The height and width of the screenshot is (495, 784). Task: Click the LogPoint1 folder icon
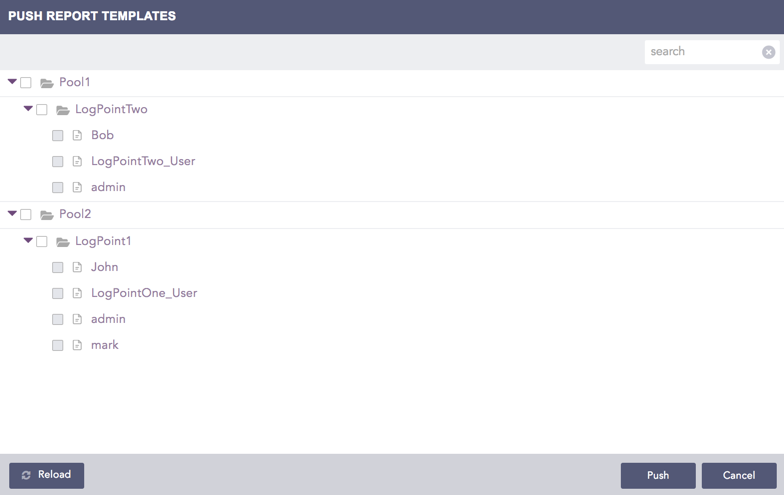click(x=63, y=242)
